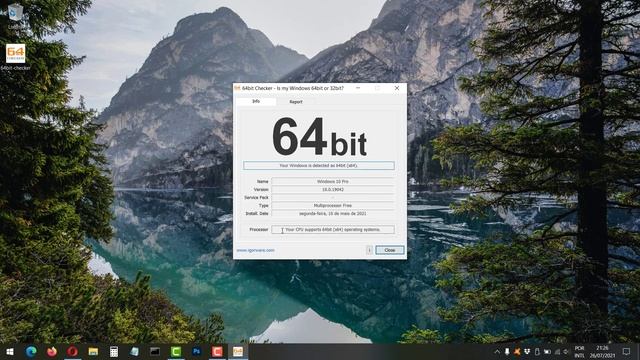Click the empty Service Pack field
640x360 pixels.
[333, 198]
